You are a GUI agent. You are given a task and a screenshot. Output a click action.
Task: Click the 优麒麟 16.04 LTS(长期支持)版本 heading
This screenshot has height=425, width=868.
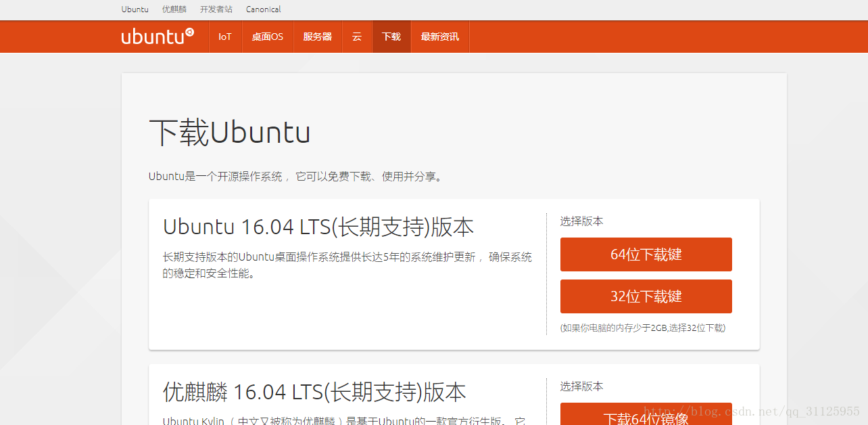click(x=314, y=393)
